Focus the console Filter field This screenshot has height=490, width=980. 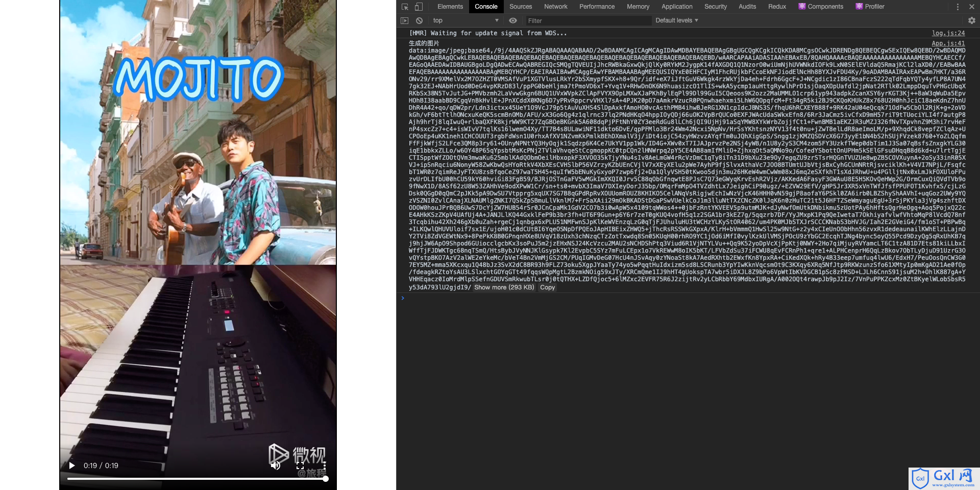click(589, 20)
